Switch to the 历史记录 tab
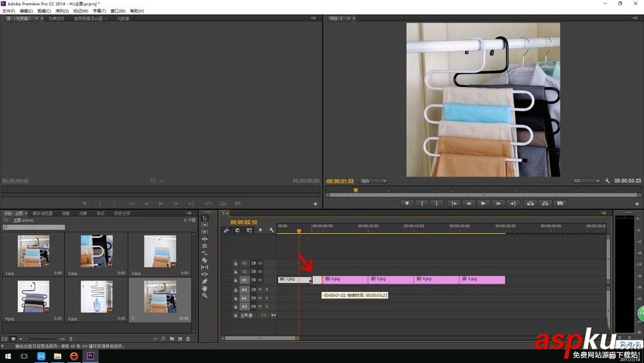The width and height of the screenshot is (644, 363). point(122,213)
